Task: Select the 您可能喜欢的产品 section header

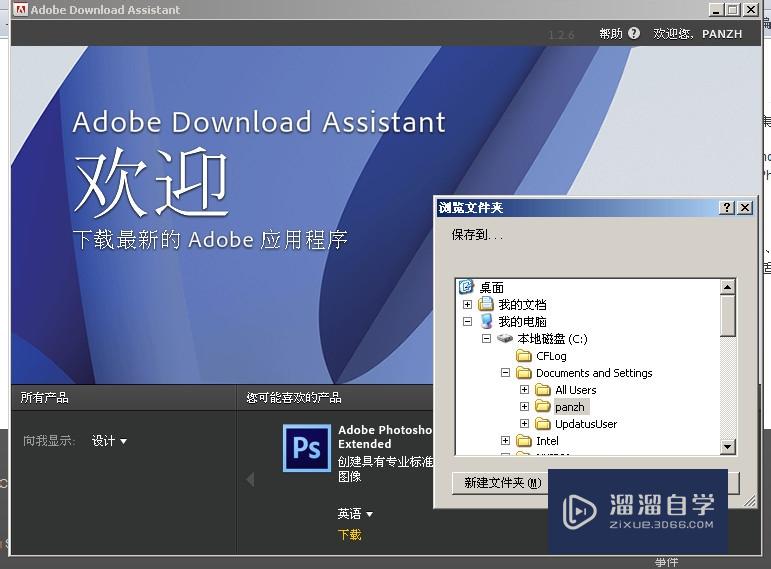Action: pos(294,397)
